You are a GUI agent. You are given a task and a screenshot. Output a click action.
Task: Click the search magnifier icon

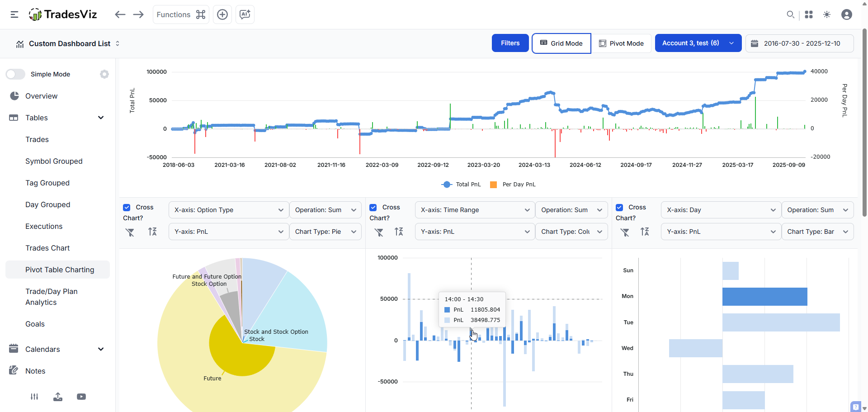coord(790,14)
